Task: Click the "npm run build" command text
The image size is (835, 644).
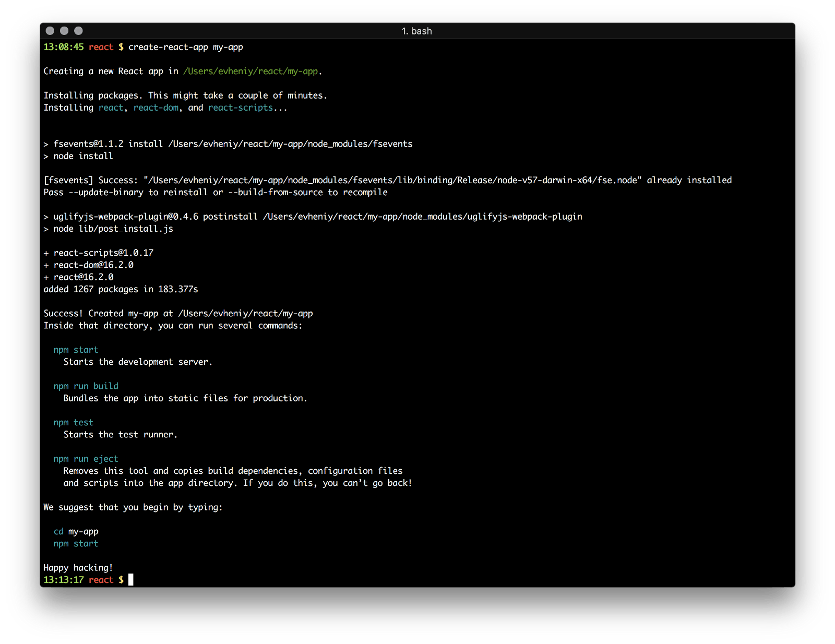Action: 86,386
